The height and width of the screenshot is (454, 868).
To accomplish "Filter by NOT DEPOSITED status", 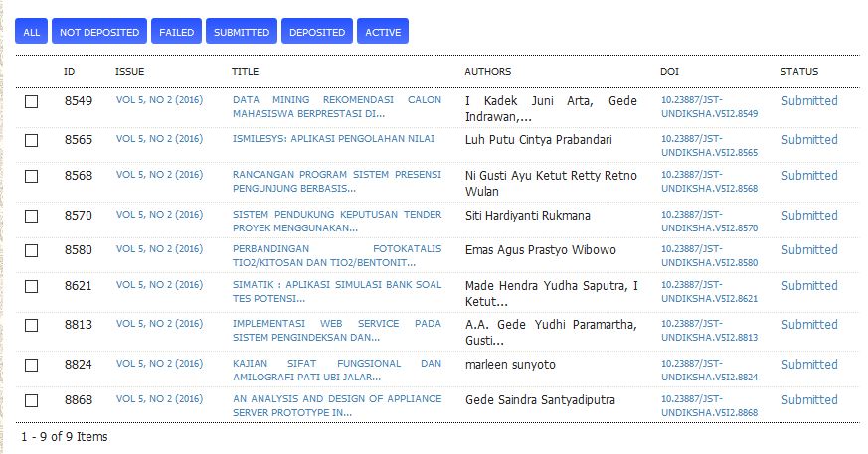I will coord(99,32).
